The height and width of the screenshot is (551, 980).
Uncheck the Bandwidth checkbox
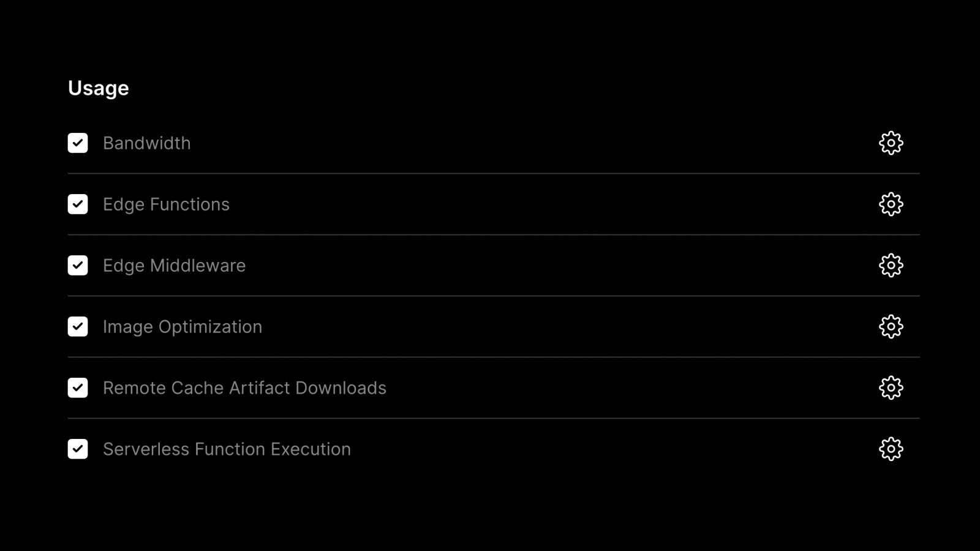pos(78,143)
